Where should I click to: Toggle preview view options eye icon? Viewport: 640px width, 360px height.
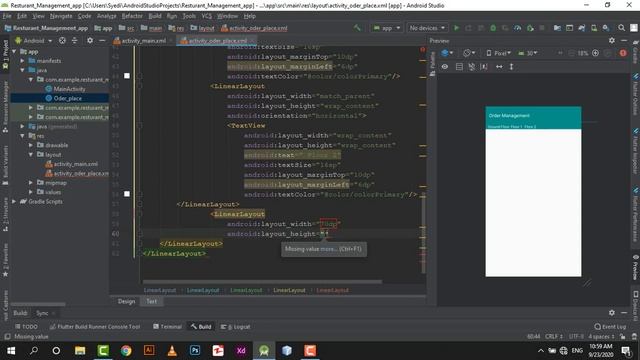tap(444, 67)
